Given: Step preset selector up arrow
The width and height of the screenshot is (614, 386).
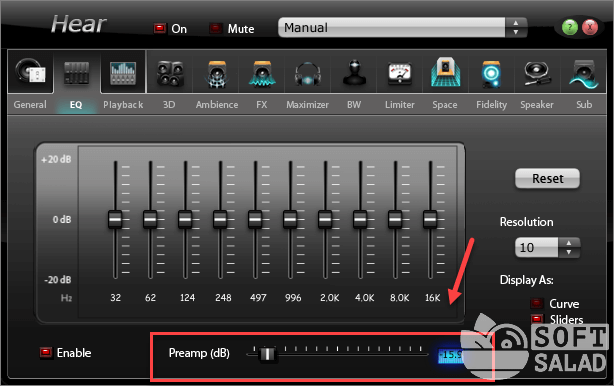Looking at the screenshot, I should click(516, 23).
